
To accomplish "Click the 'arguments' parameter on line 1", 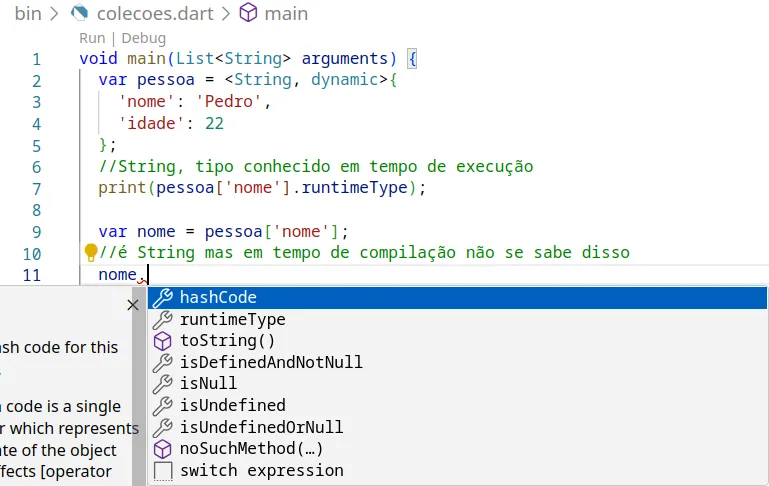I will tap(345, 58).
